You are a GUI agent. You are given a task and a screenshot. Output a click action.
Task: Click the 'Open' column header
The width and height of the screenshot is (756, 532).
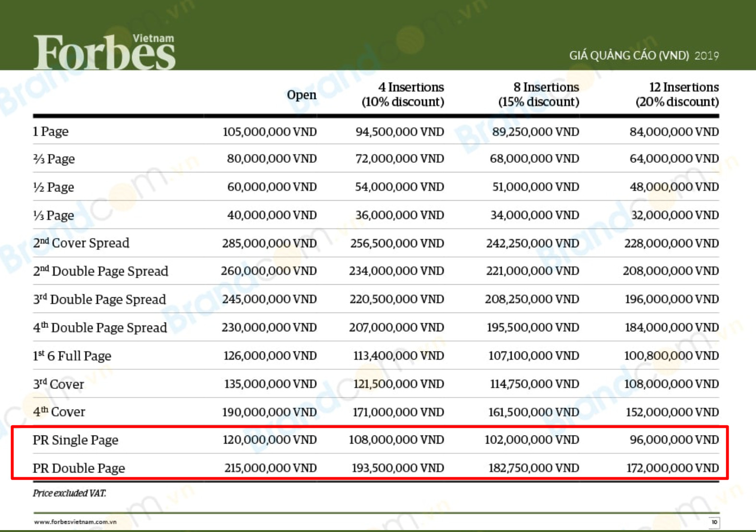pyautogui.click(x=301, y=95)
